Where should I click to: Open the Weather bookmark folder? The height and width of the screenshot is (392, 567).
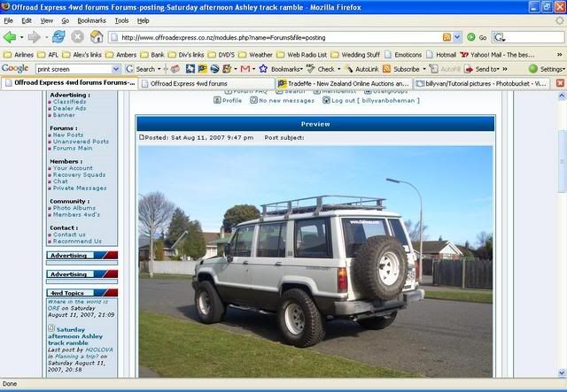click(x=256, y=55)
